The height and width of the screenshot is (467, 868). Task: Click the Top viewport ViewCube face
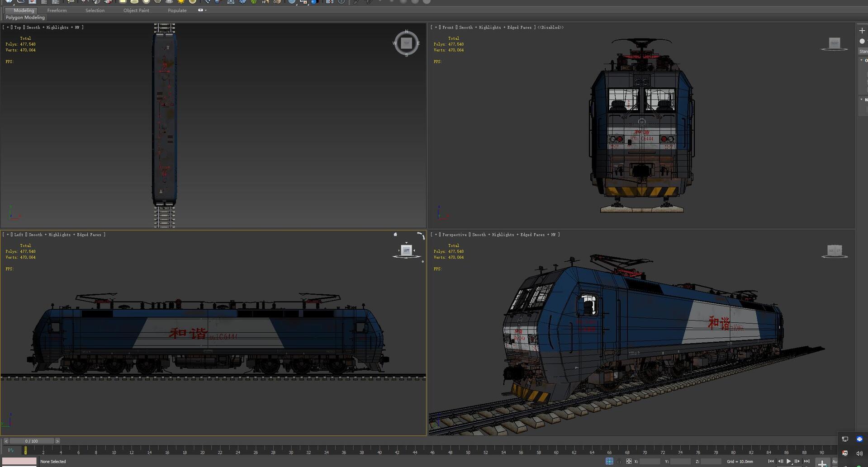point(406,43)
